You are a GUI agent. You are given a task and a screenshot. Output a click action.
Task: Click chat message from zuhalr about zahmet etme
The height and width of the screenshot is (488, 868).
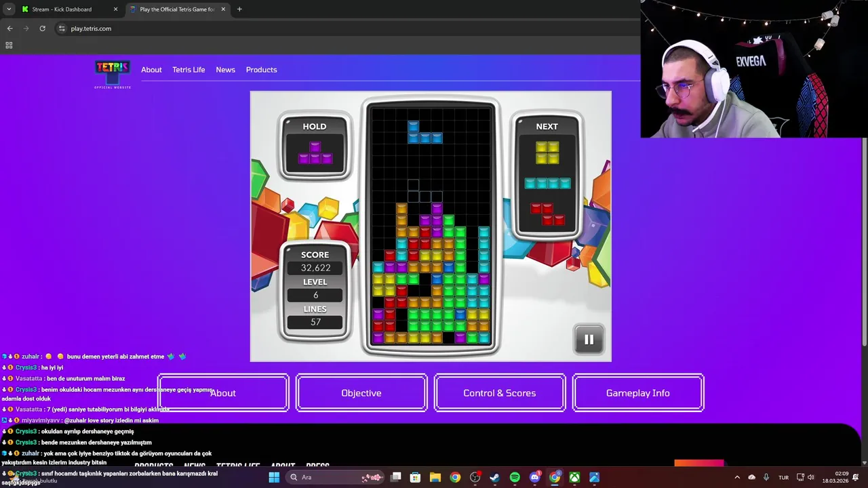click(94, 357)
